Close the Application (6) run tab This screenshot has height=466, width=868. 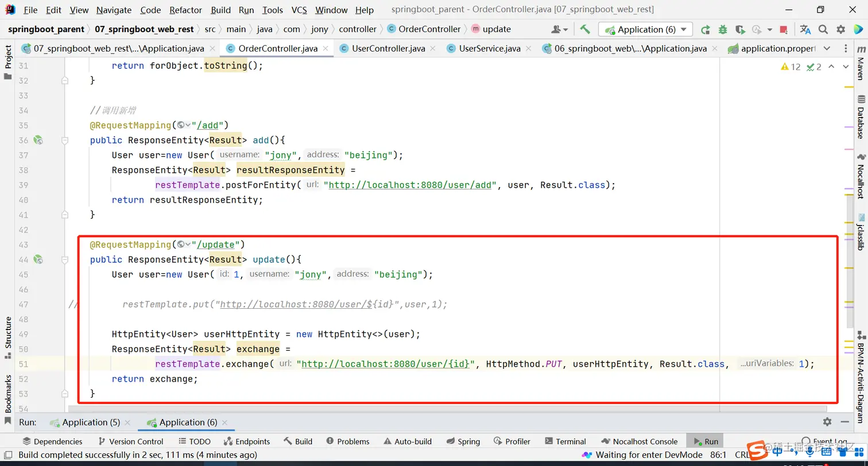pyautogui.click(x=225, y=422)
